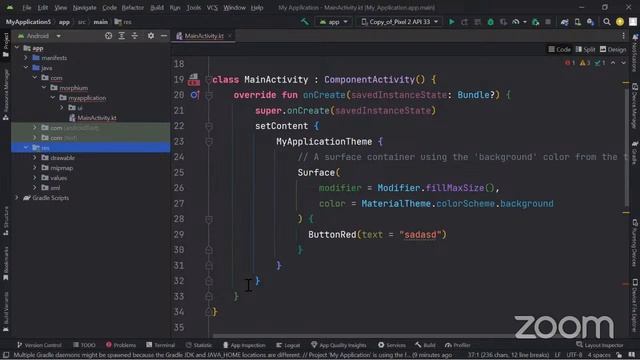The width and height of the screenshot is (640, 360).
Task: Click the red errors indicator in editor
Action: point(570,63)
